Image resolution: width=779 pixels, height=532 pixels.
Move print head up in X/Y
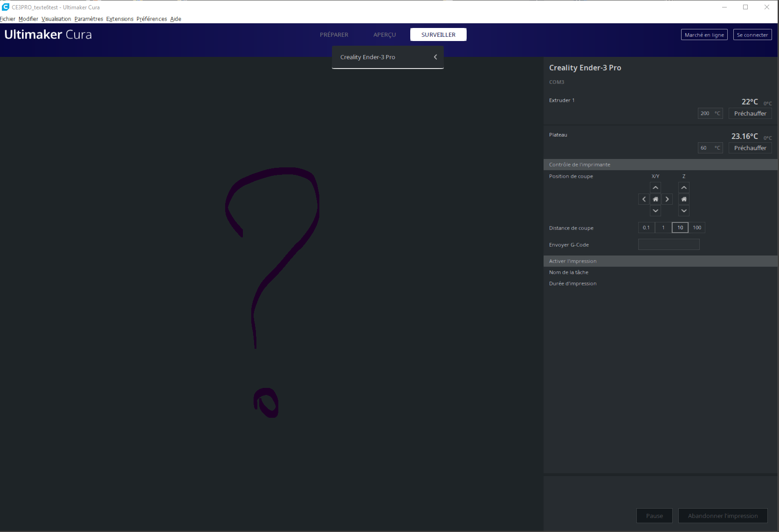[x=655, y=187]
